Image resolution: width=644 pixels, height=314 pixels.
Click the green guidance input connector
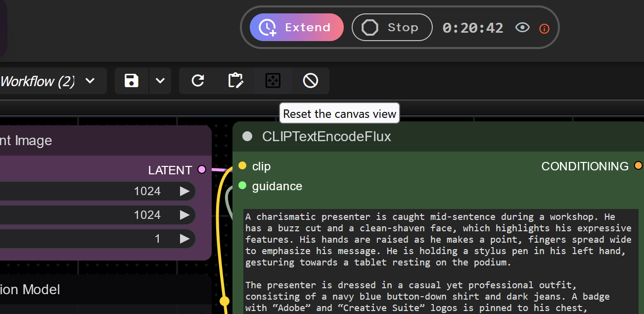pos(242,186)
